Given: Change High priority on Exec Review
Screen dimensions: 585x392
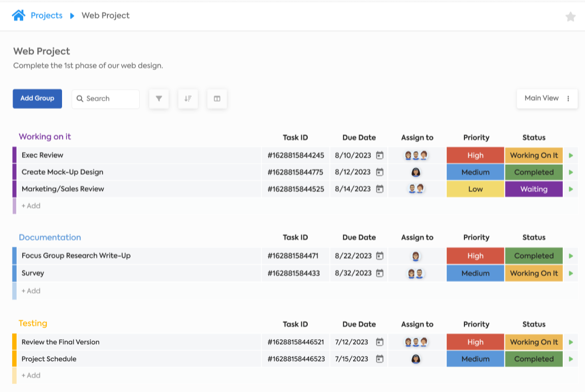Looking at the screenshot, I should [x=475, y=155].
